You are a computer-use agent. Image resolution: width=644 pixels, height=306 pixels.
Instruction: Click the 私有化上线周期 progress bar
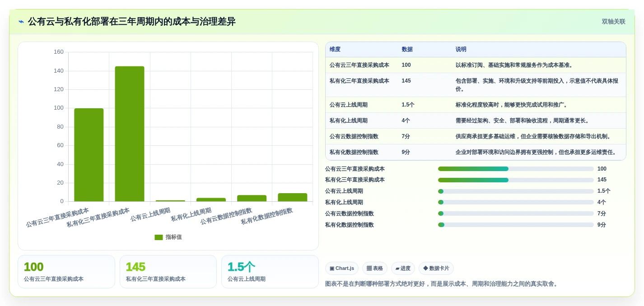(516, 202)
